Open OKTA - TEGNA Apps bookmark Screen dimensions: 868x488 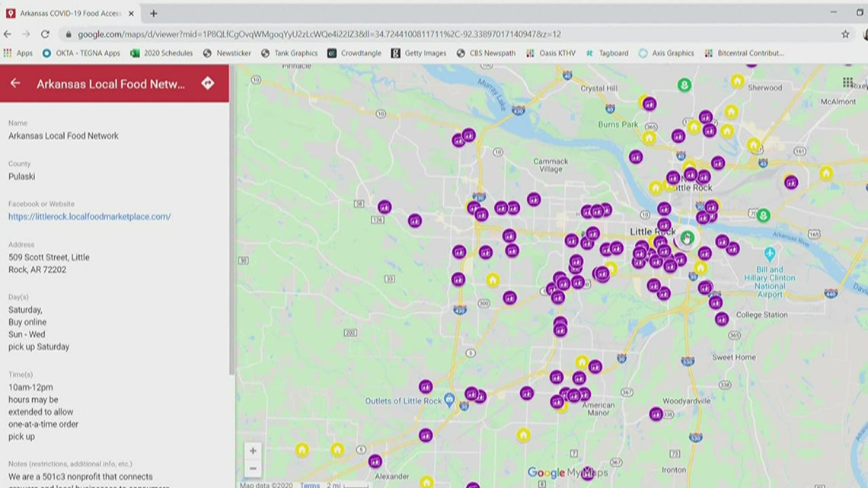coord(81,53)
